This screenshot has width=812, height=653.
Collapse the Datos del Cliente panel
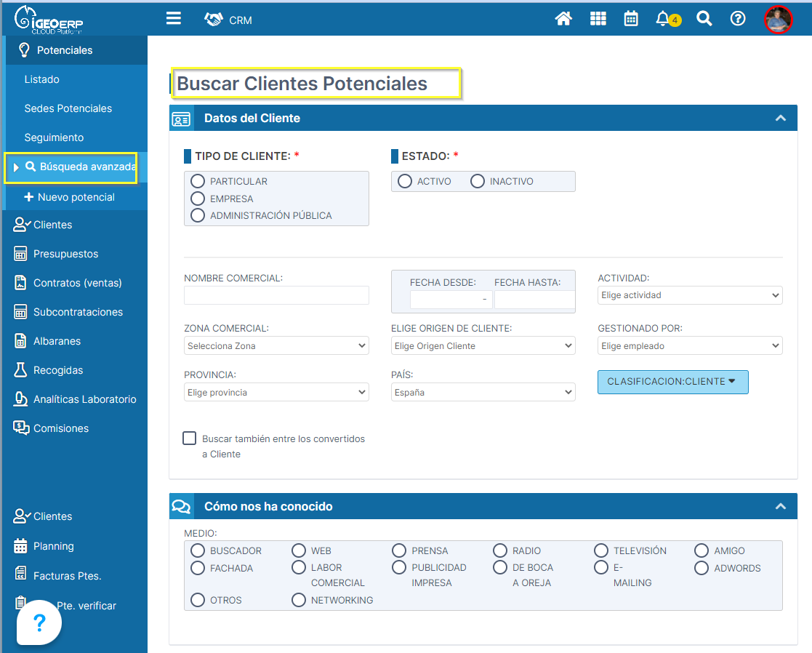780,118
